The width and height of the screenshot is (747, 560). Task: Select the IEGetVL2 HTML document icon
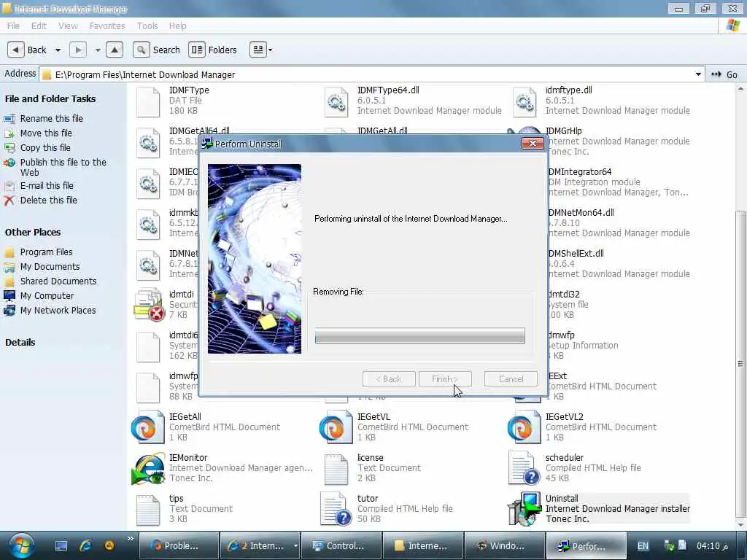524,427
